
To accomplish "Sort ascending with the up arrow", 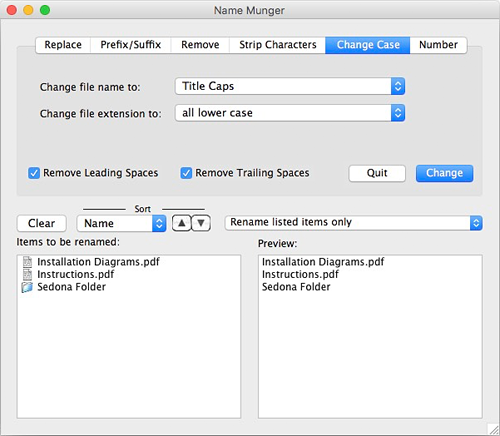I will point(182,223).
